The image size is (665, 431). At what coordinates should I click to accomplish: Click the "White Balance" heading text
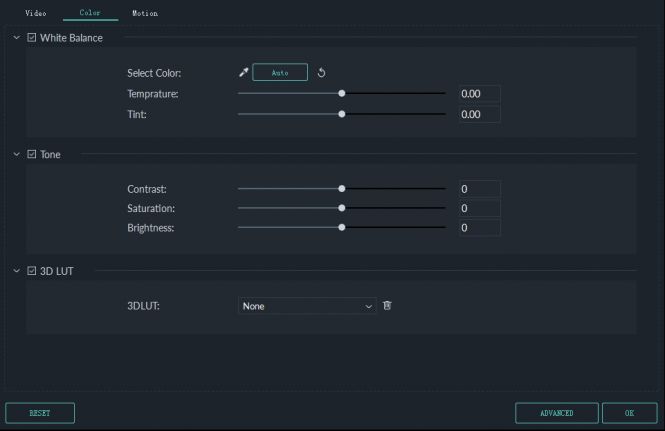click(71, 38)
